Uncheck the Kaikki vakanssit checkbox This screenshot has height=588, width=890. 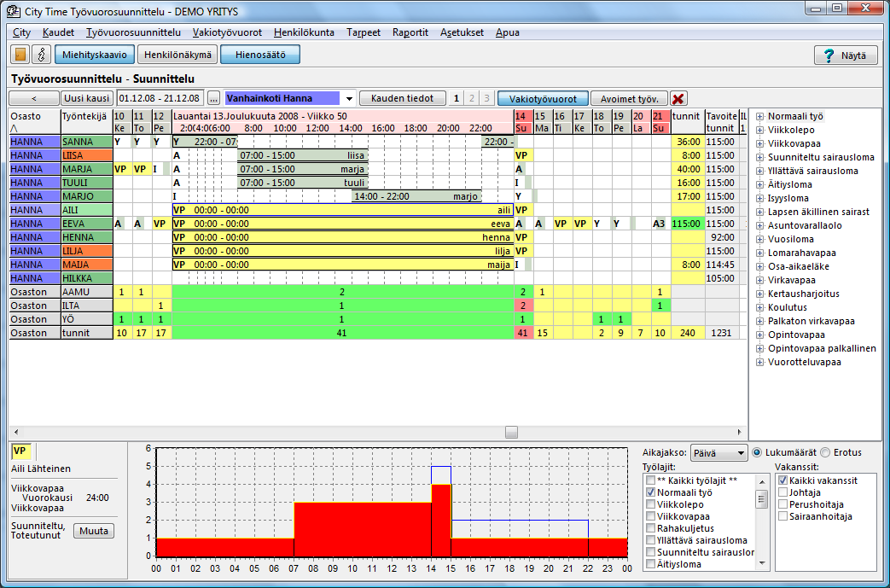(x=782, y=480)
